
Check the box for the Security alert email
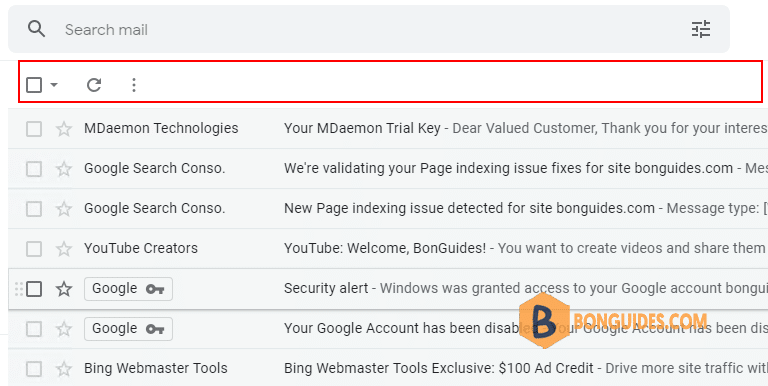(34, 289)
